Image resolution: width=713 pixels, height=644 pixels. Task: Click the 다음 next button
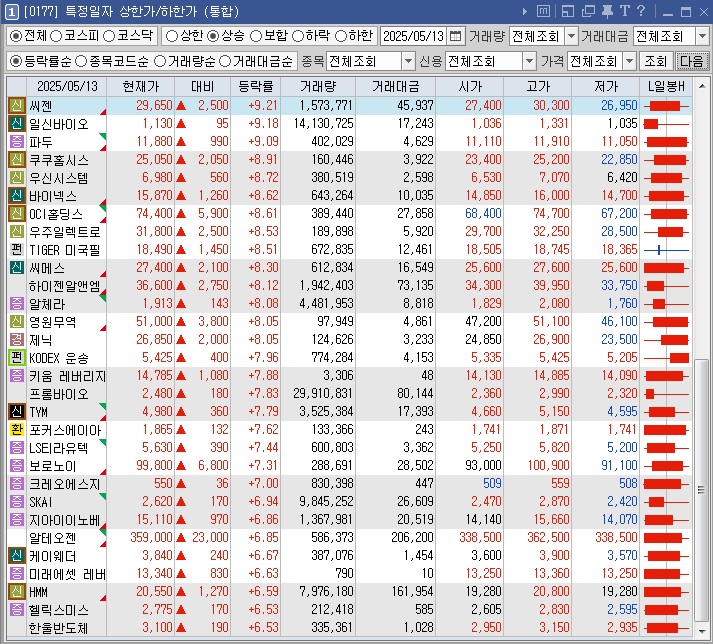692,61
